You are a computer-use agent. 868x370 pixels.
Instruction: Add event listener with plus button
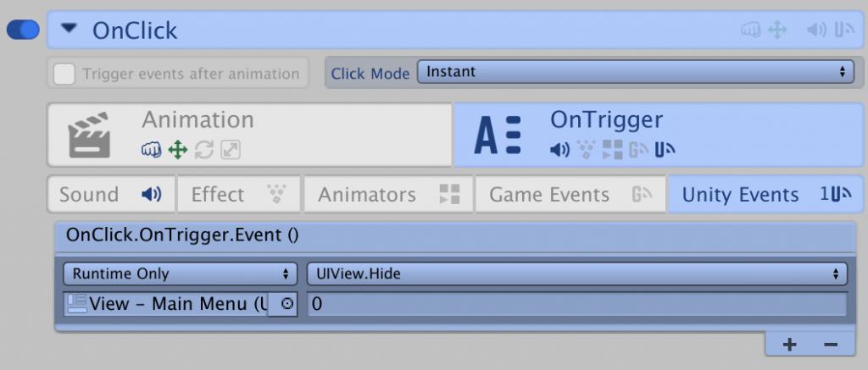pos(789,344)
